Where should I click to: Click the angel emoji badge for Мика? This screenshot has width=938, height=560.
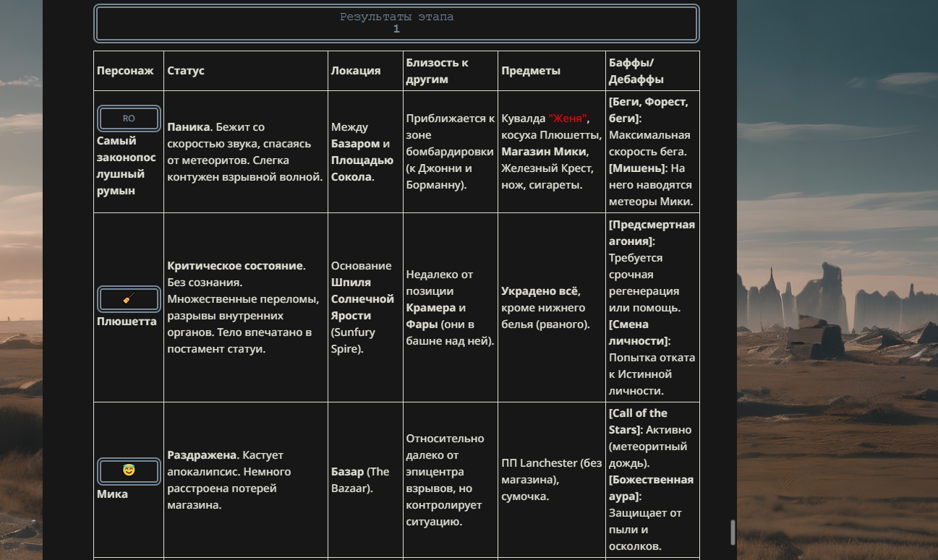[129, 471]
